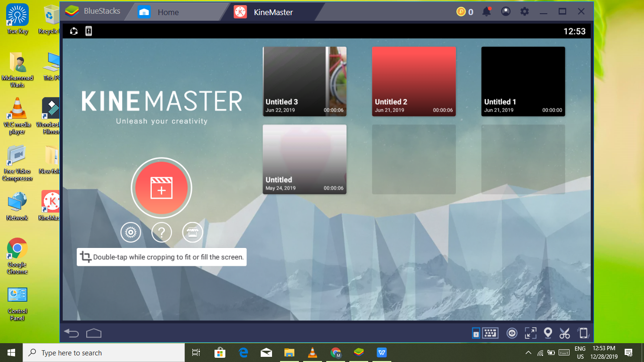
Task: Open True Key desktop shortcut
Action: (x=17, y=19)
